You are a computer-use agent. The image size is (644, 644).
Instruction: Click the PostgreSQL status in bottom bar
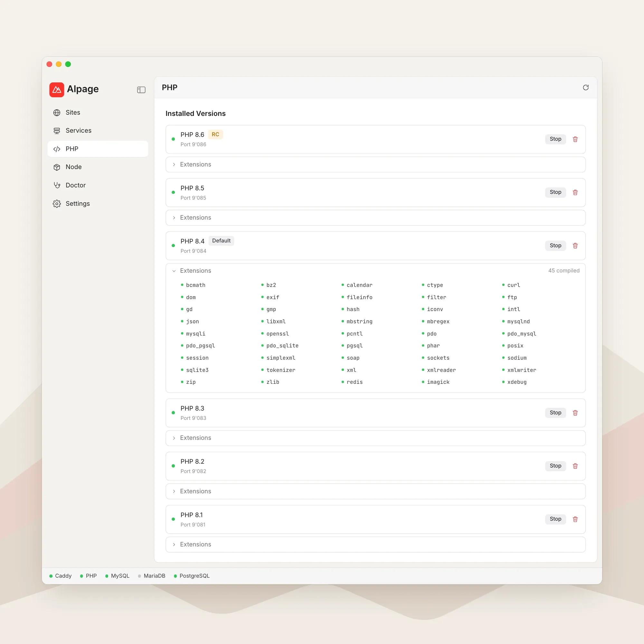click(192, 576)
